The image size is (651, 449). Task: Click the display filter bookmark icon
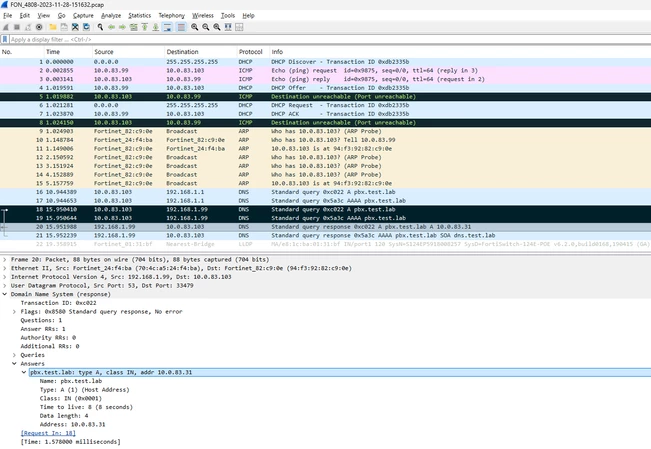click(x=5, y=39)
